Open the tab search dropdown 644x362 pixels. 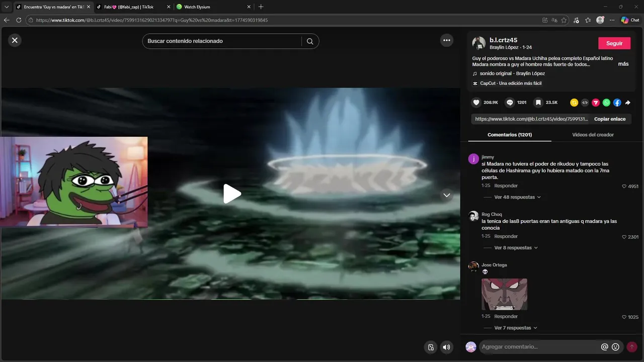7,7
